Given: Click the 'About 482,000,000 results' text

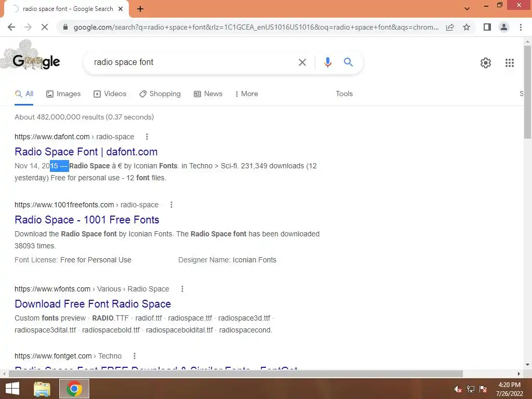Looking at the screenshot, I should (84, 117).
